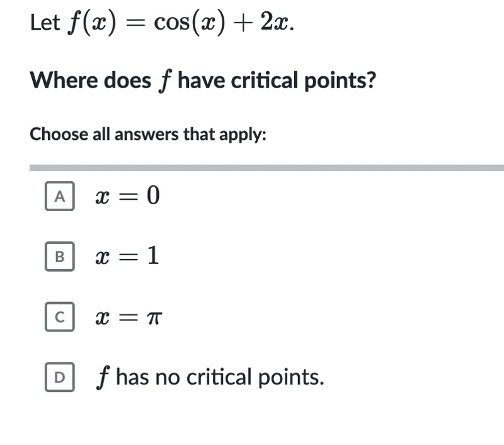The width and height of the screenshot is (504, 445).
Task: Click 'f has no critical points.' option text
Action: (x=210, y=377)
